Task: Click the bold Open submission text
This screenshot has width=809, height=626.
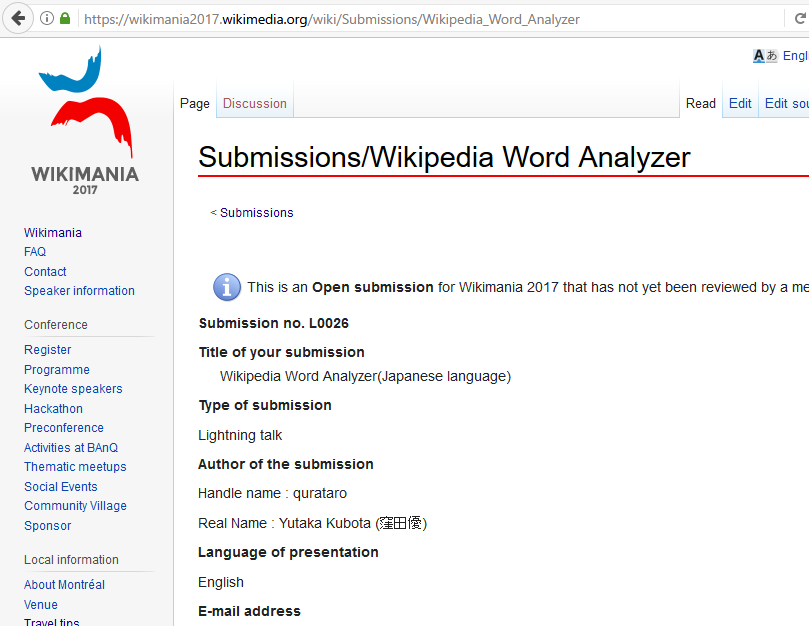Action: 373,287
